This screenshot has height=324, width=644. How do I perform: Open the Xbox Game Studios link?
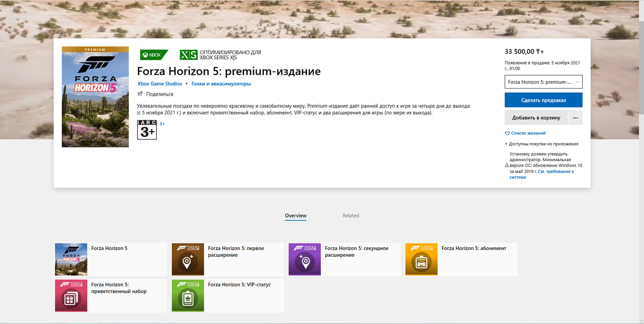coord(159,84)
